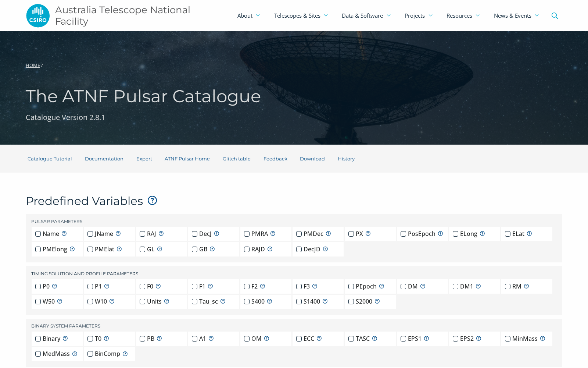Open the About navigation item
This screenshot has width=588, height=368.
tap(245, 15)
